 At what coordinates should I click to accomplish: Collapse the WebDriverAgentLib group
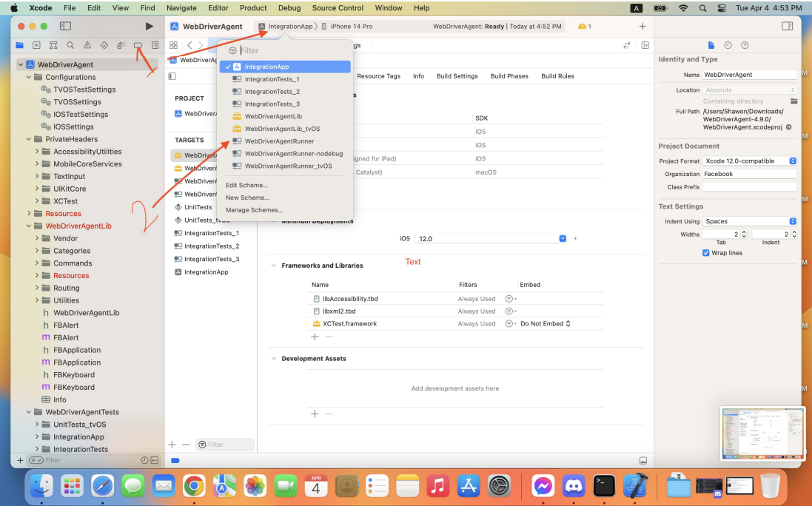coord(29,226)
